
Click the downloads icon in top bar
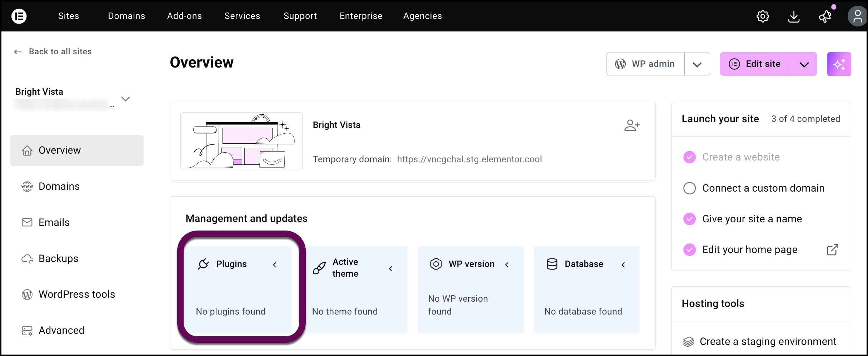(794, 16)
